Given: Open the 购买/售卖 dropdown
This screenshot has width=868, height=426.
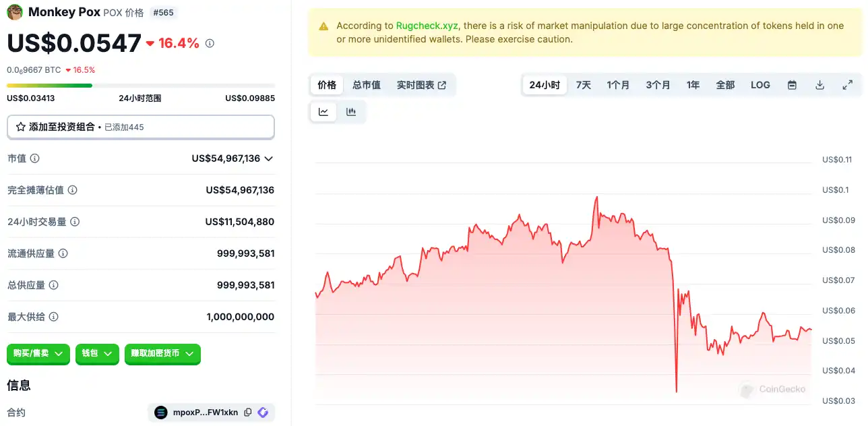Looking at the screenshot, I should (38, 353).
